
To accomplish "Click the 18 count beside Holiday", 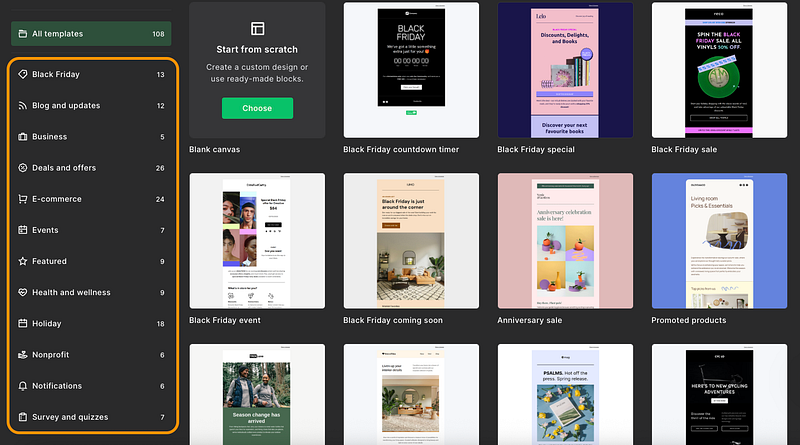I will click(x=160, y=324).
